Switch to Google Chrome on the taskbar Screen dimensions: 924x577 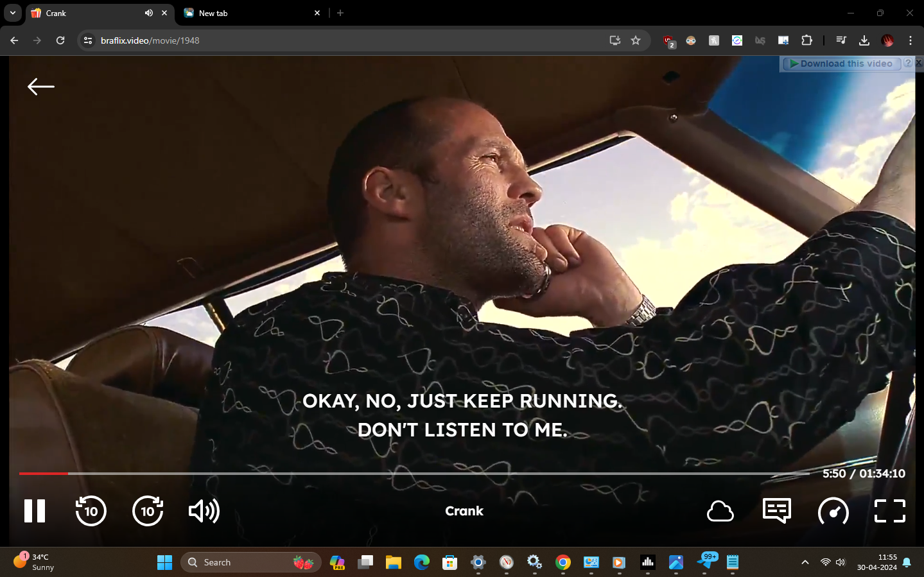click(563, 562)
